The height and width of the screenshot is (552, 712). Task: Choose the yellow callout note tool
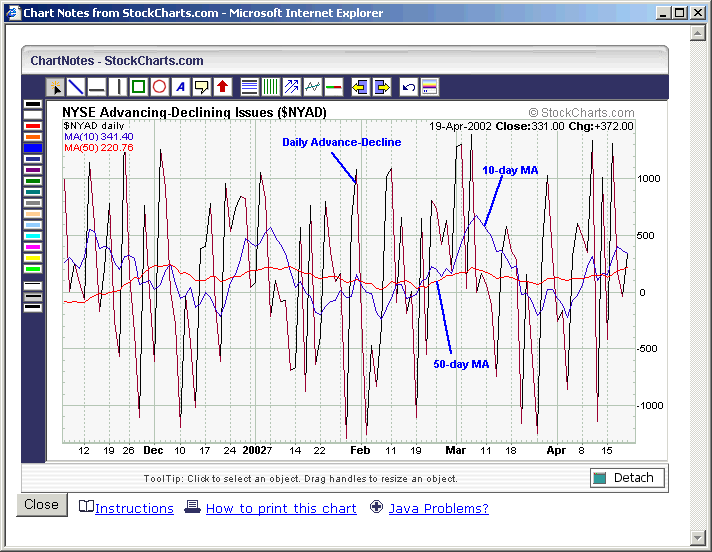pyautogui.click(x=201, y=87)
